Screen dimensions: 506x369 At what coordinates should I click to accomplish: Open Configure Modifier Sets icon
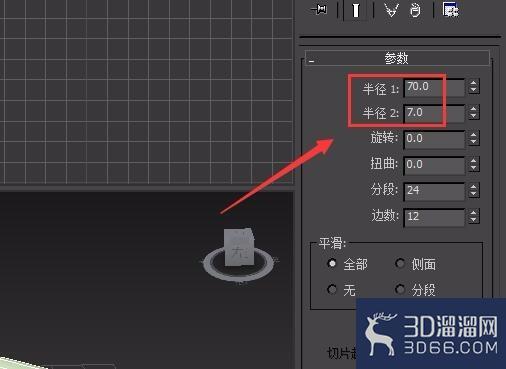(451, 10)
